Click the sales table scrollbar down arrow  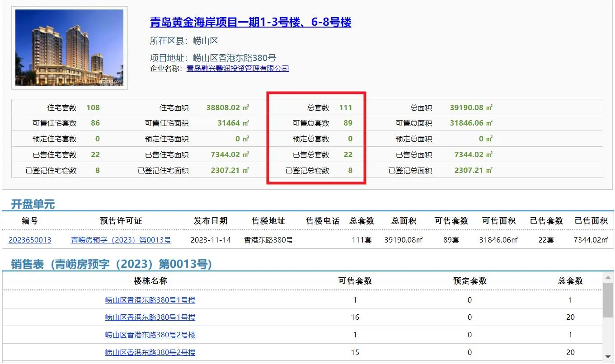point(608,356)
